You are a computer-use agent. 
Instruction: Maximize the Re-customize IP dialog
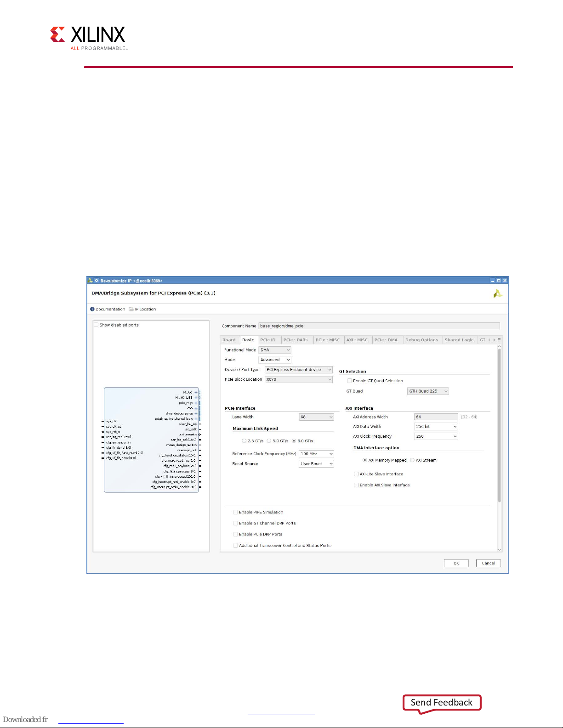coord(499,280)
